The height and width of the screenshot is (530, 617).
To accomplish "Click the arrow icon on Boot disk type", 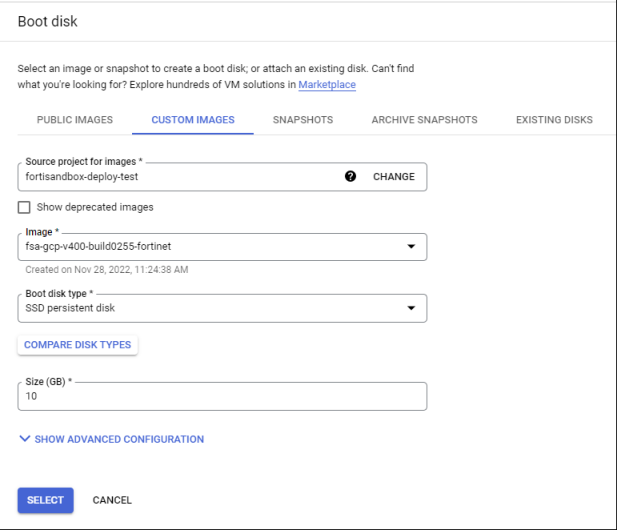I will [411, 308].
